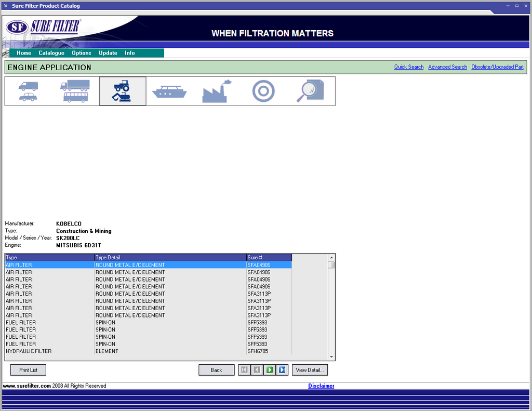The height and width of the screenshot is (411, 532).
Task: Open the Advanced Search link
Action: pos(447,67)
